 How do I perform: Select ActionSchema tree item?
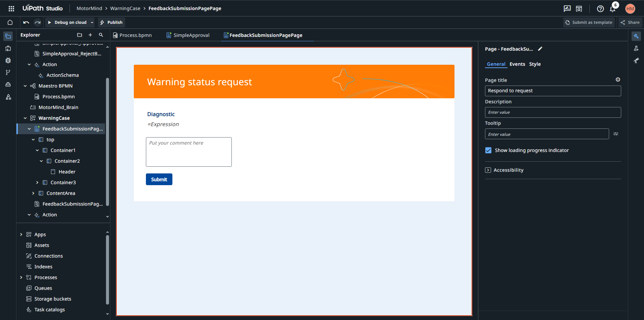coord(62,75)
